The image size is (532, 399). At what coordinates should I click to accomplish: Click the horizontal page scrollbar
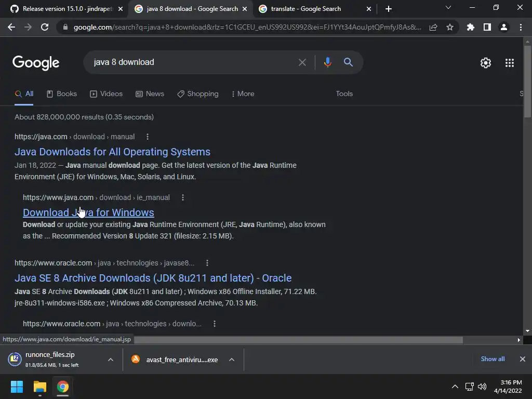(x=299, y=340)
